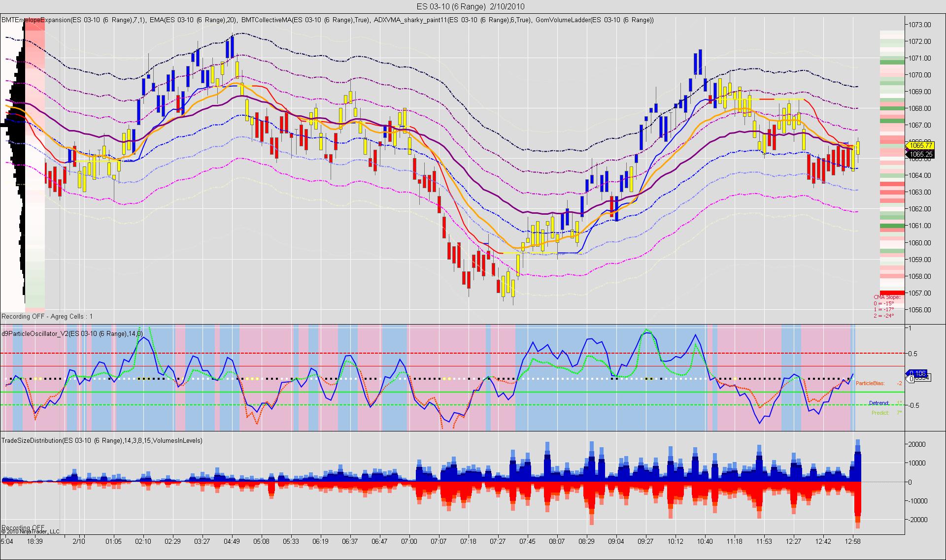Screen dimensions: 946x560
Task: Click the 01:05 time axis label
Action: pos(113,541)
